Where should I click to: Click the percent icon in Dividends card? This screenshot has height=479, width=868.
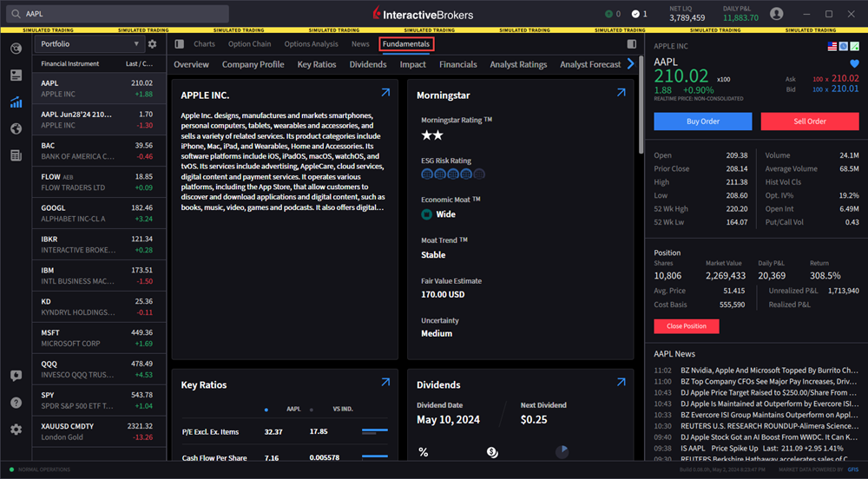423,452
